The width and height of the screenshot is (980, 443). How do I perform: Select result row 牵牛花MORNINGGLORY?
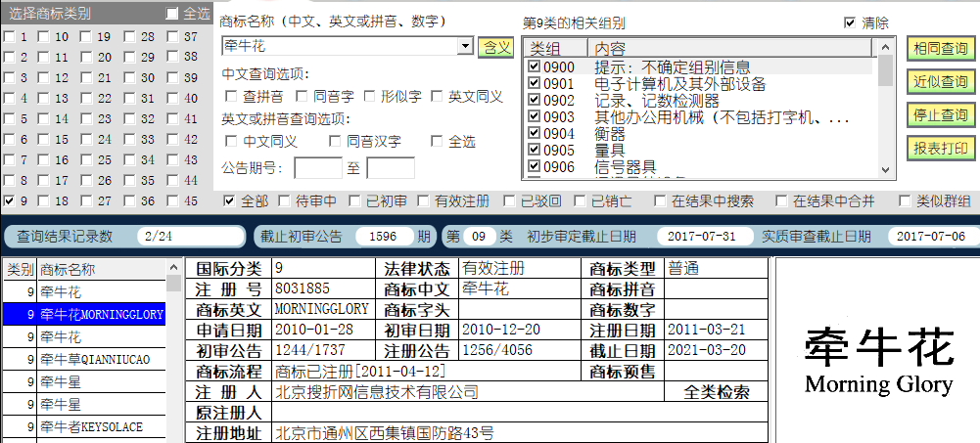pos(84,314)
